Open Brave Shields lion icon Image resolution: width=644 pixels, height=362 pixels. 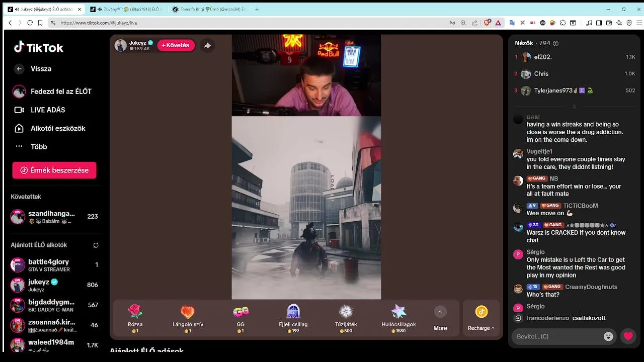487,23
